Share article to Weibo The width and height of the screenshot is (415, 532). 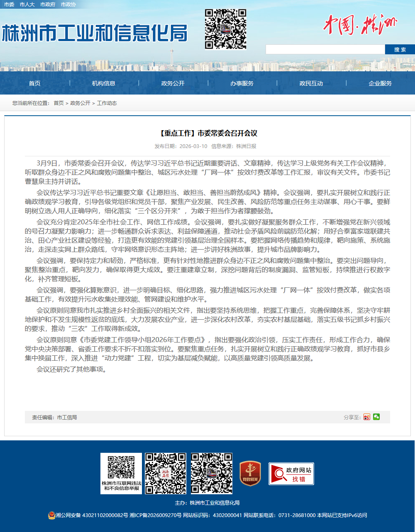point(366,417)
